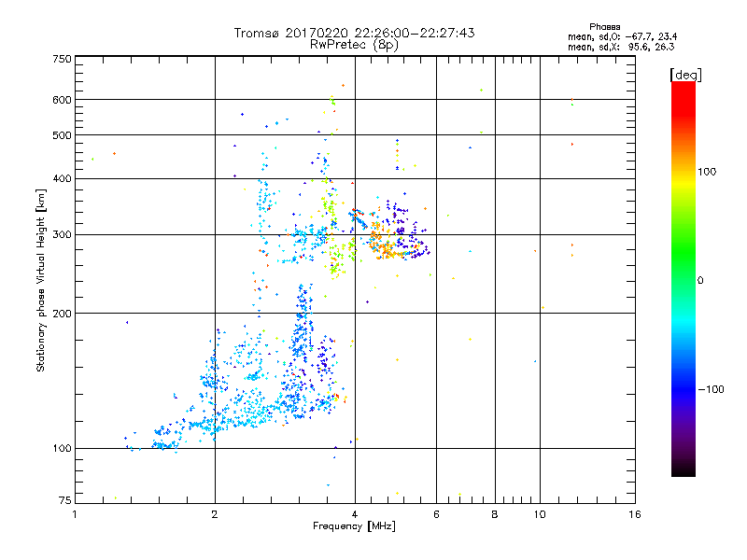Image resolution: width=747 pixels, height=560 pixels.
Task: Click the colorbar tick label '100'
Action: click(707, 172)
